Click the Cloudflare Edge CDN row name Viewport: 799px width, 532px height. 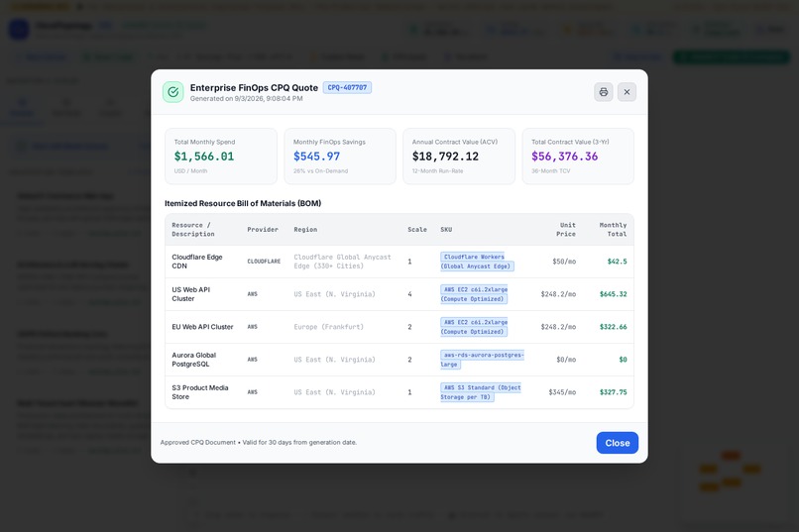coord(197,262)
